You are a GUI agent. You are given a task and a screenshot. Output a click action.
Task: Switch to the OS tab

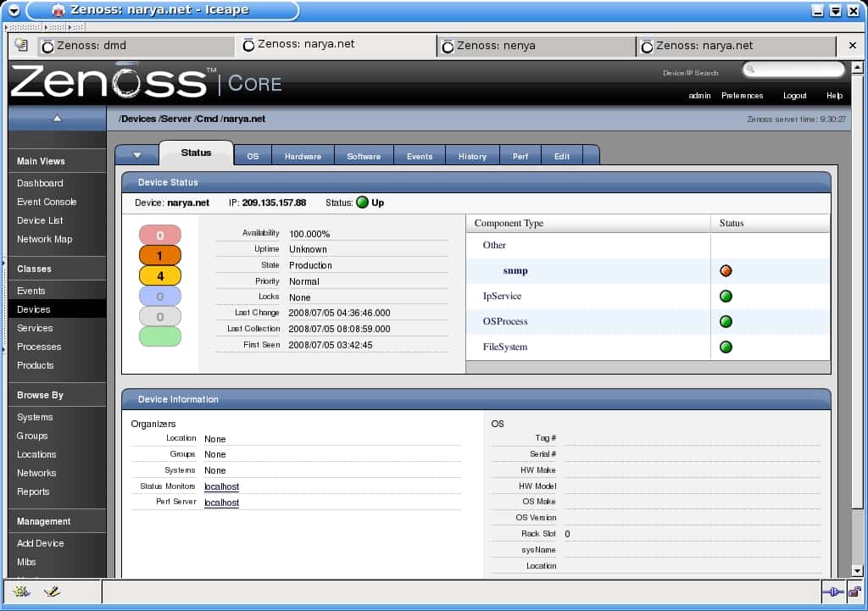[x=253, y=156]
